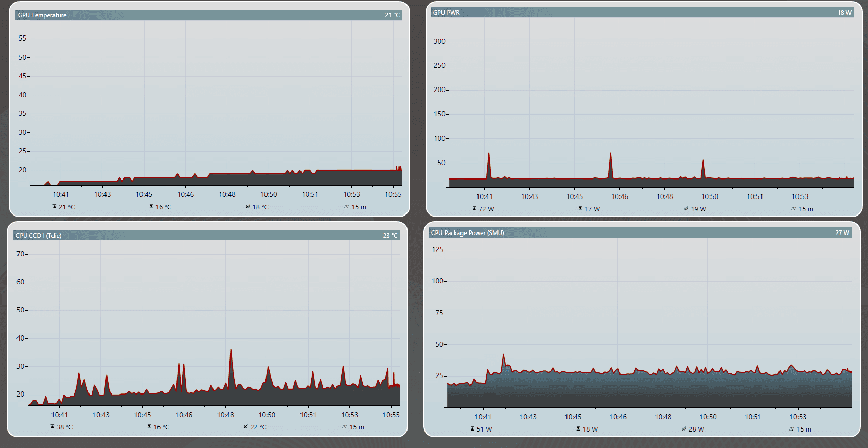Viewport: 868px width, 448px height.
Task: Click the 10:55 time label in GPU Temperature graph
Action: pyautogui.click(x=393, y=194)
